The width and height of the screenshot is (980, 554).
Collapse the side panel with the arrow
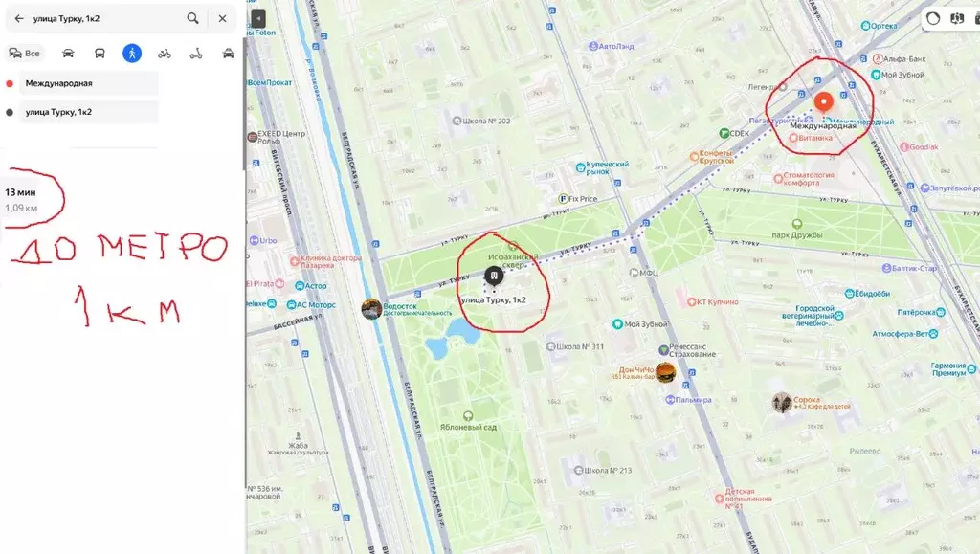[257, 18]
